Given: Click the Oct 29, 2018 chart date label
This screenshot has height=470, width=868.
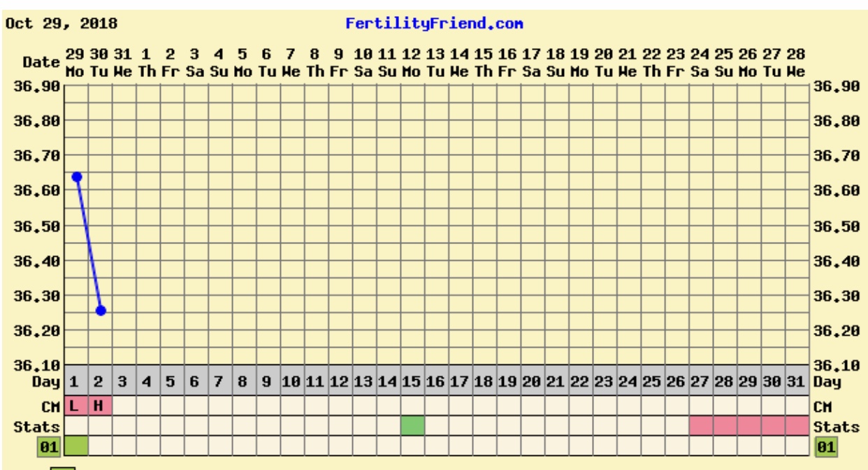Looking at the screenshot, I should pyautogui.click(x=62, y=24).
